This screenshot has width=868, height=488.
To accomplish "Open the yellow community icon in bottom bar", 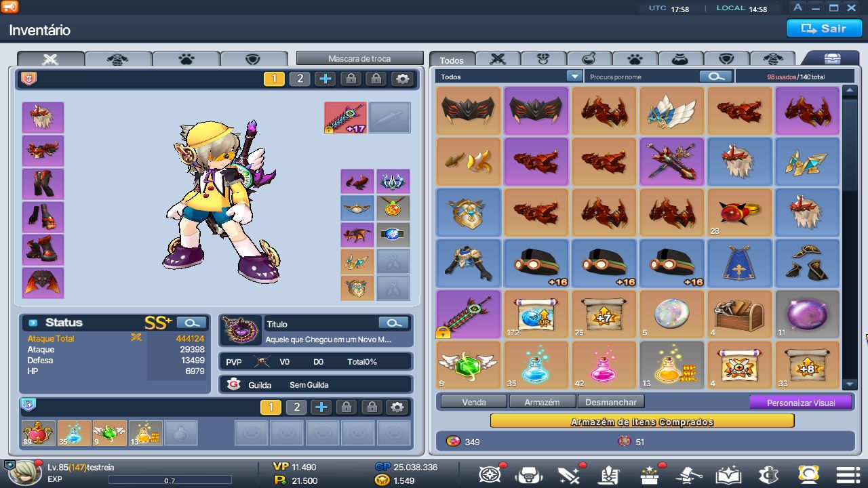I will tap(808, 474).
